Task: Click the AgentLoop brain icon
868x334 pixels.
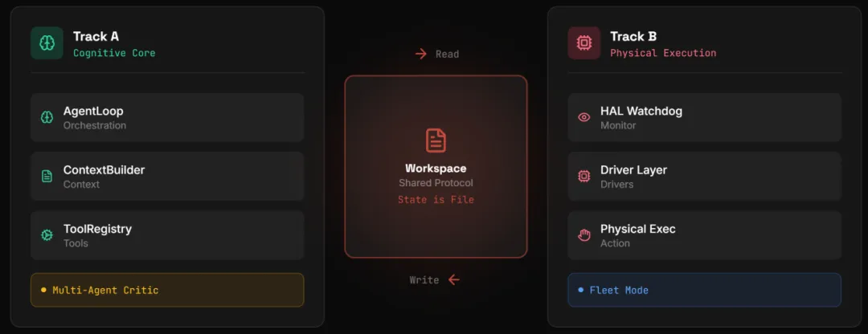Action: pos(47,117)
